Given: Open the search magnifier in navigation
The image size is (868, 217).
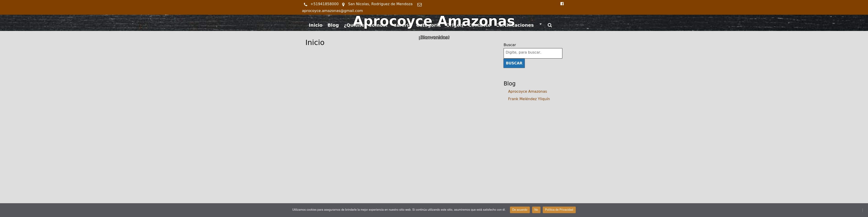Looking at the screenshot, I should pos(550,25).
